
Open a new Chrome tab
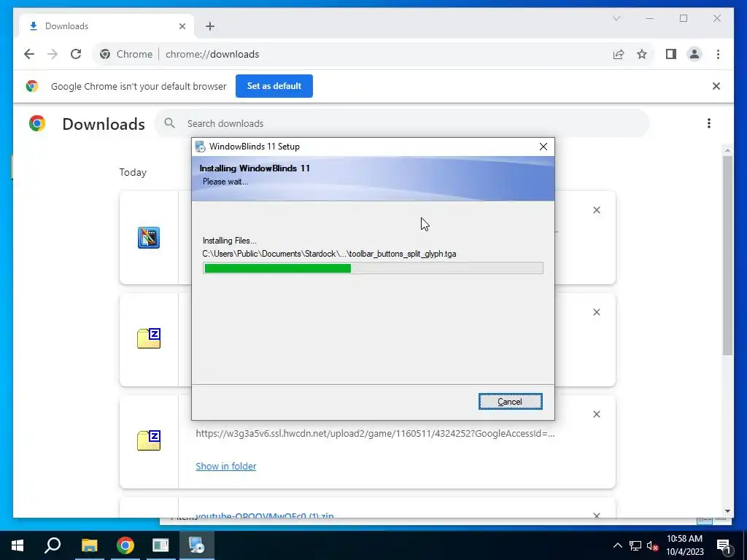click(x=210, y=26)
